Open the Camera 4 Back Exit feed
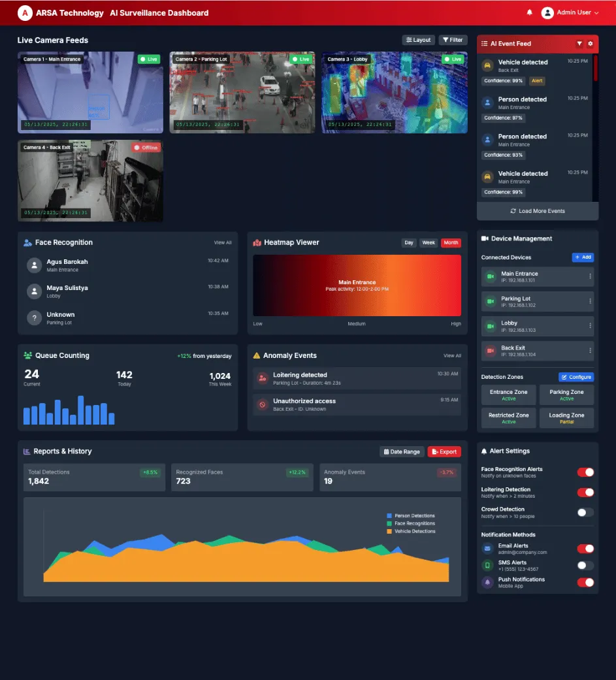616x680 pixels. coord(90,180)
